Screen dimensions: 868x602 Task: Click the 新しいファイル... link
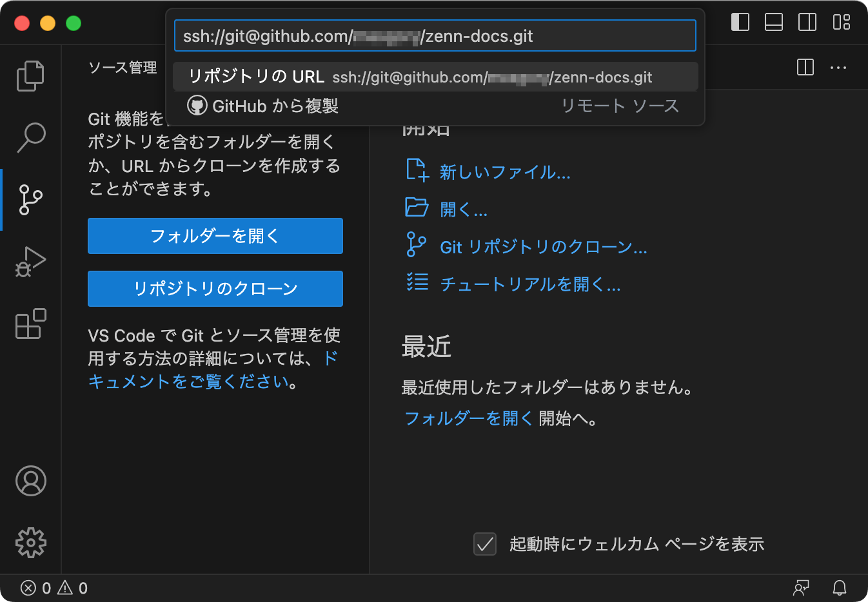coord(505,172)
